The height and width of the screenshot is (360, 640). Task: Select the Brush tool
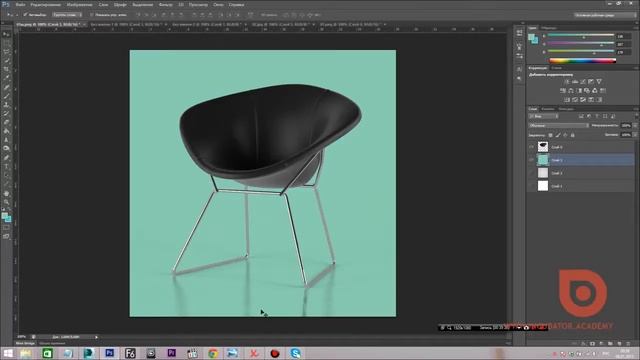[x=7, y=96]
